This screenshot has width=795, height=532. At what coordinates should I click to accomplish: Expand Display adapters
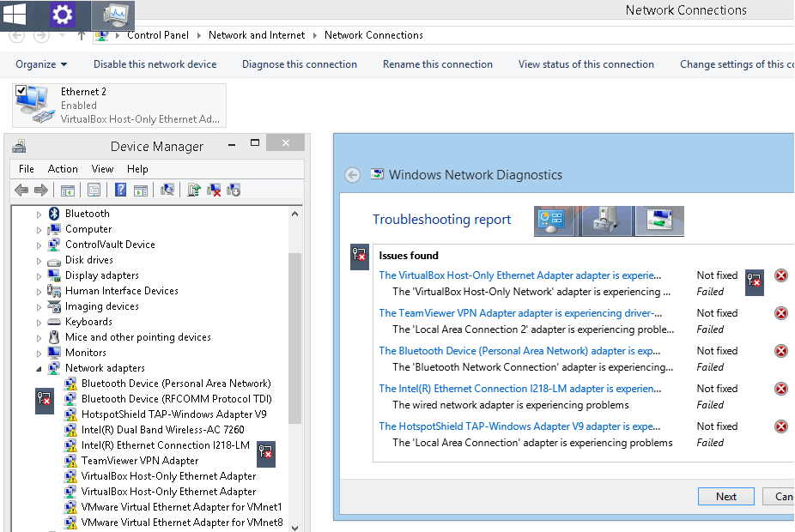(x=39, y=276)
